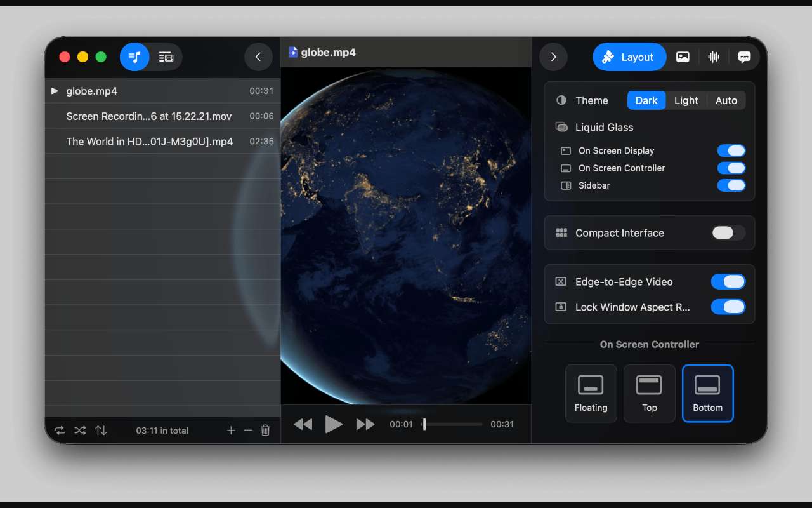Add item to playlist with plus icon
This screenshot has width=812, height=508.
click(231, 431)
